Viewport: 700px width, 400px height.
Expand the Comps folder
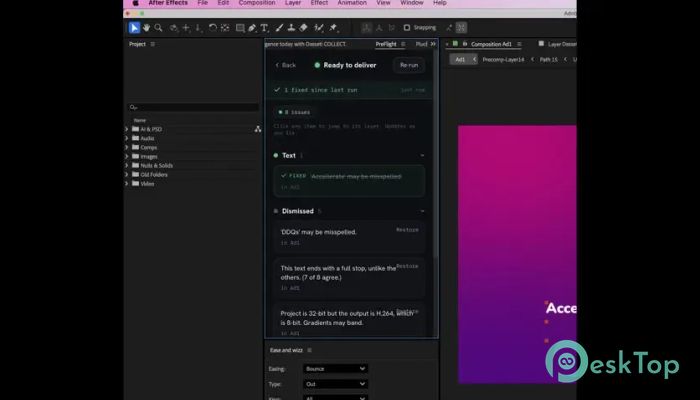tap(127, 147)
